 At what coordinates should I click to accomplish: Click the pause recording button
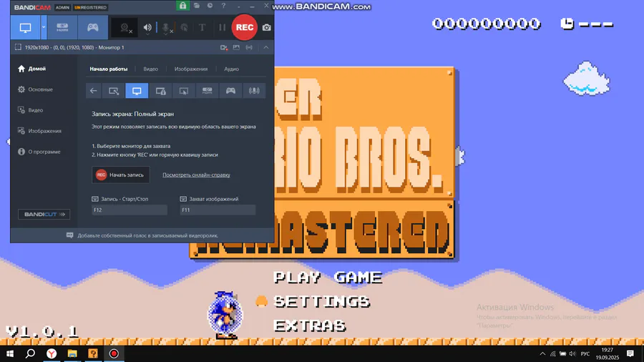(223, 27)
